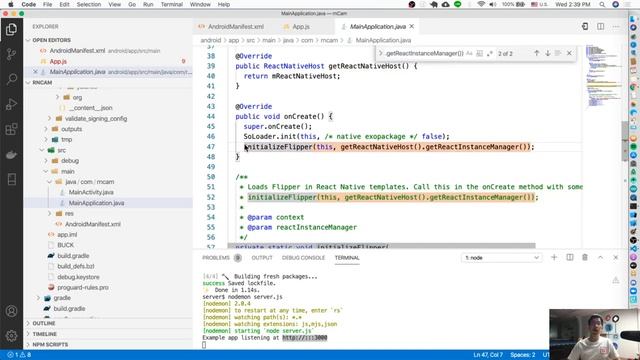Open the Run and Debug view

(11, 104)
